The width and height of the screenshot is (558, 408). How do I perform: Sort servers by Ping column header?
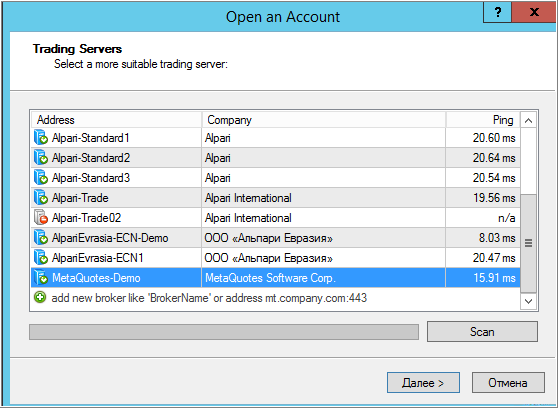pos(483,120)
